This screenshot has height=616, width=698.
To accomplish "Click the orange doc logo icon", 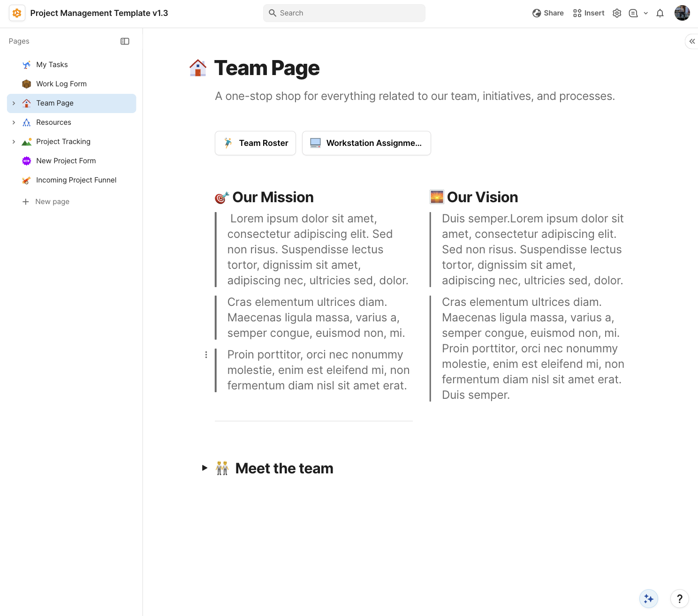I will pyautogui.click(x=17, y=13).
